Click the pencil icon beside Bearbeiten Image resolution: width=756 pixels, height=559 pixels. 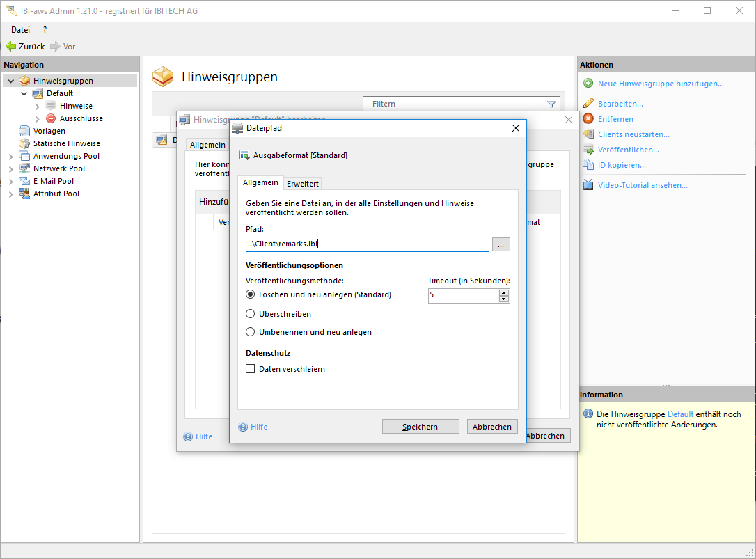pos(588,104)
